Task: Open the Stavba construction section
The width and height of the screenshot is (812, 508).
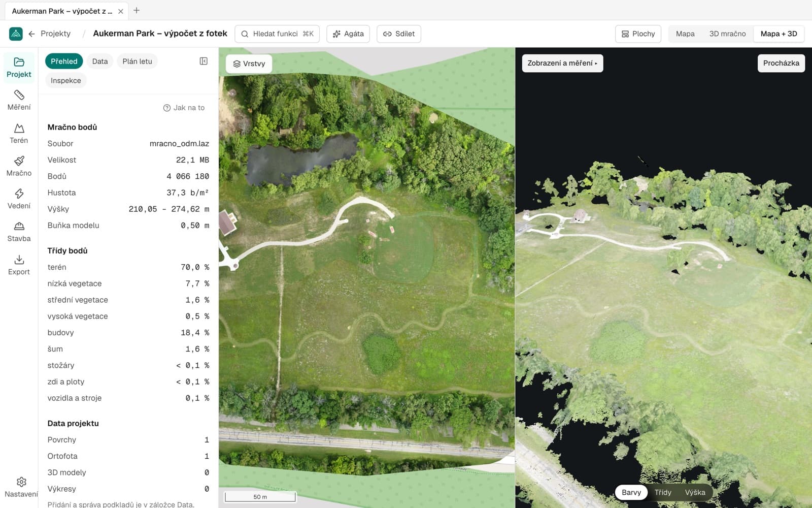Action: 19,232
